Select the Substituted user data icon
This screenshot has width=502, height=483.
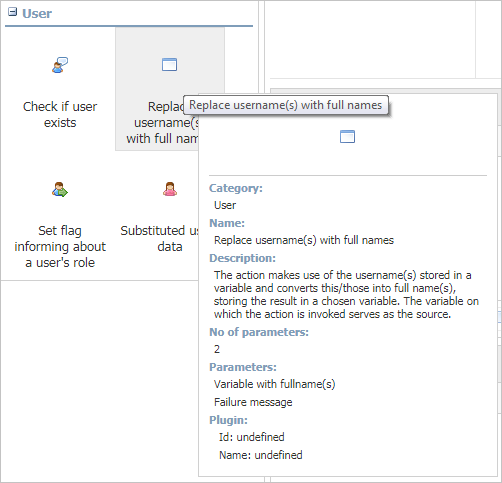tap(170, 189)
